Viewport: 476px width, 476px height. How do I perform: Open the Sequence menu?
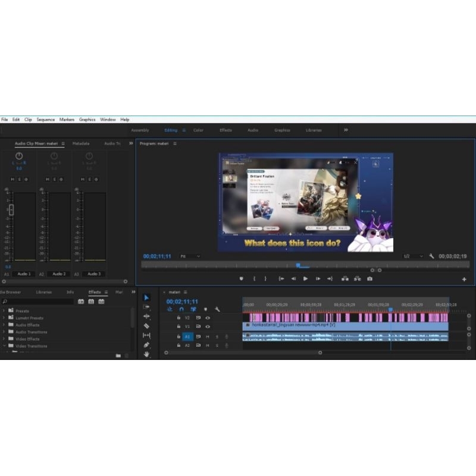(46, 120)
